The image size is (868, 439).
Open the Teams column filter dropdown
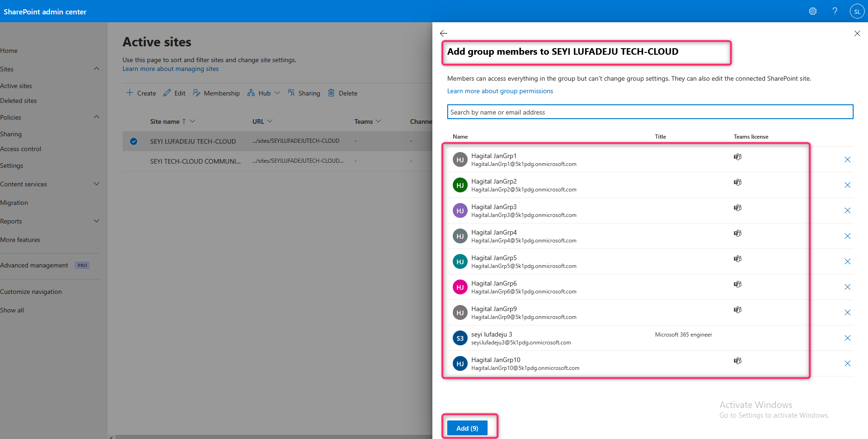[379, 121]
